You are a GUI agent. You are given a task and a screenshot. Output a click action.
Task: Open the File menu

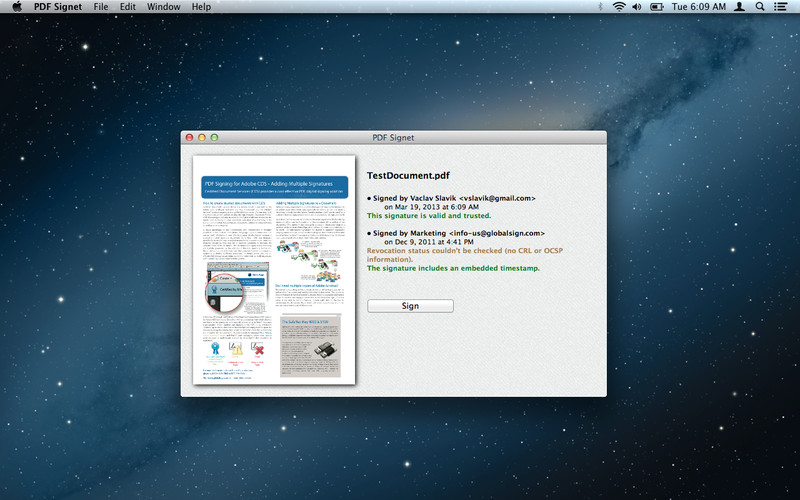coord(101,7)
